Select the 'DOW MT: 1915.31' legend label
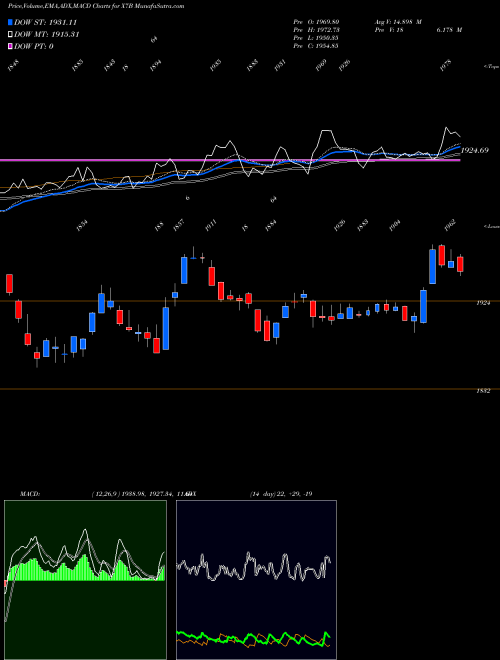The image size is (500, 660). (47, 34)
